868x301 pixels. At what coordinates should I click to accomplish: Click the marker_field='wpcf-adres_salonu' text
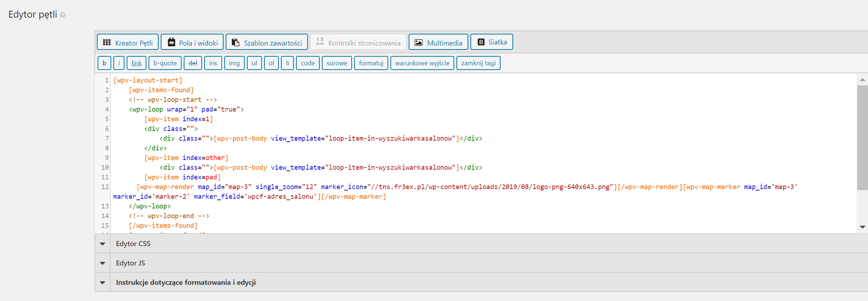click(x=255, y=197)
